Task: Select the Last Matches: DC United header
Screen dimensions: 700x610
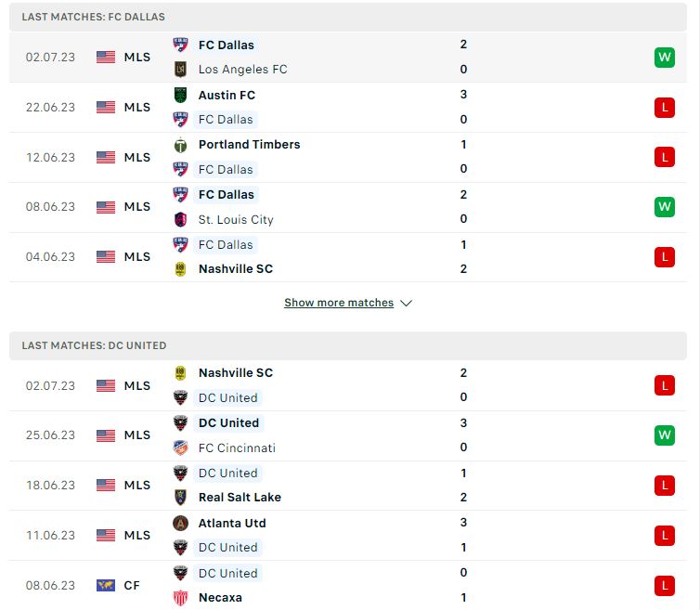Action: tap(348, 345)
